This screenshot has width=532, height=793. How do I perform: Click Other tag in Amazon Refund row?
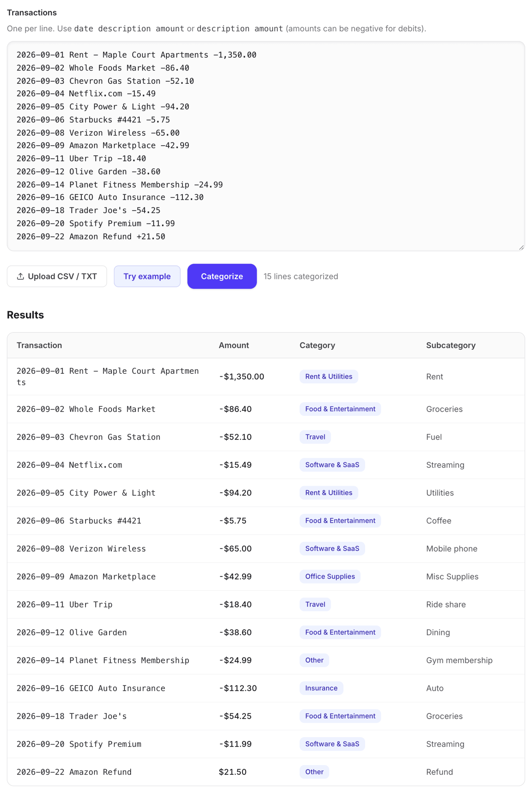(314, 772)
